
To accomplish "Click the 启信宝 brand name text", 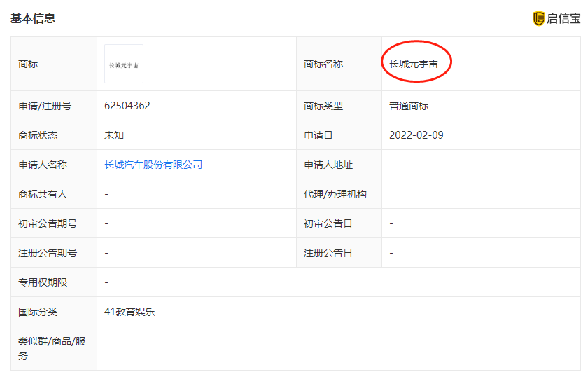I will click(x=563, y=18).
